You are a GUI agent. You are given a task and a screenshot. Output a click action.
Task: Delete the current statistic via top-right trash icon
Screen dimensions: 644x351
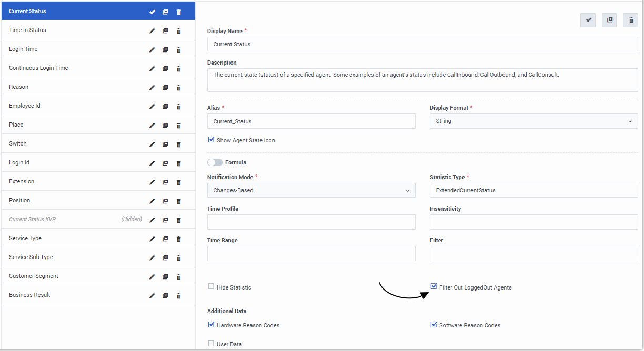630,20
